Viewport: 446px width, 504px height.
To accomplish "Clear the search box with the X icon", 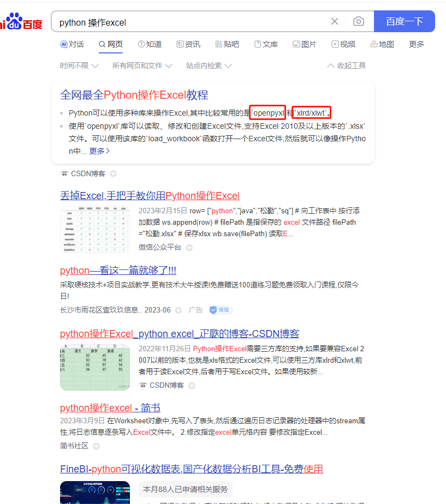I will [335, 21].
